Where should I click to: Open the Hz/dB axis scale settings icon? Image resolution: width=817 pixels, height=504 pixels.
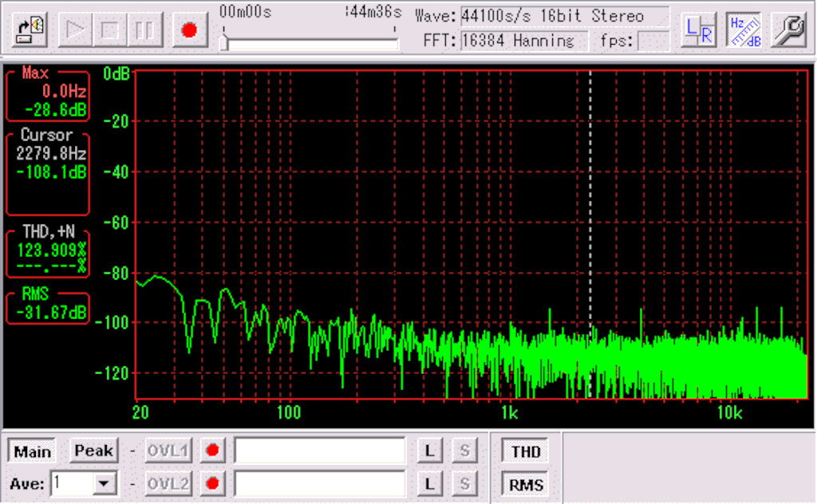pos(744,30)
